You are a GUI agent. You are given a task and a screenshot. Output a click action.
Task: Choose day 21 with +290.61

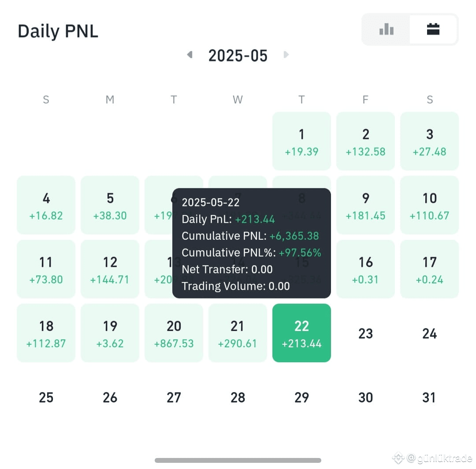[238, 333]
